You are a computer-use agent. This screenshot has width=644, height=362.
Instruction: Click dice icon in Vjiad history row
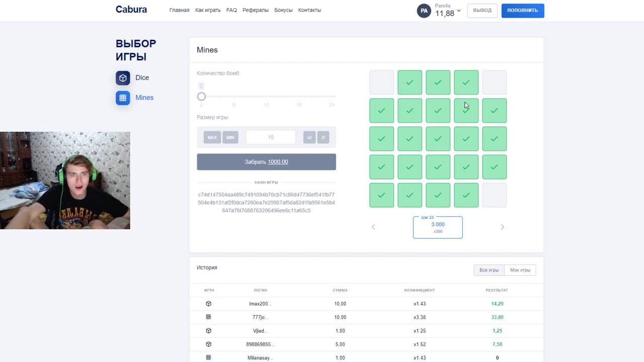pos(209,331)
